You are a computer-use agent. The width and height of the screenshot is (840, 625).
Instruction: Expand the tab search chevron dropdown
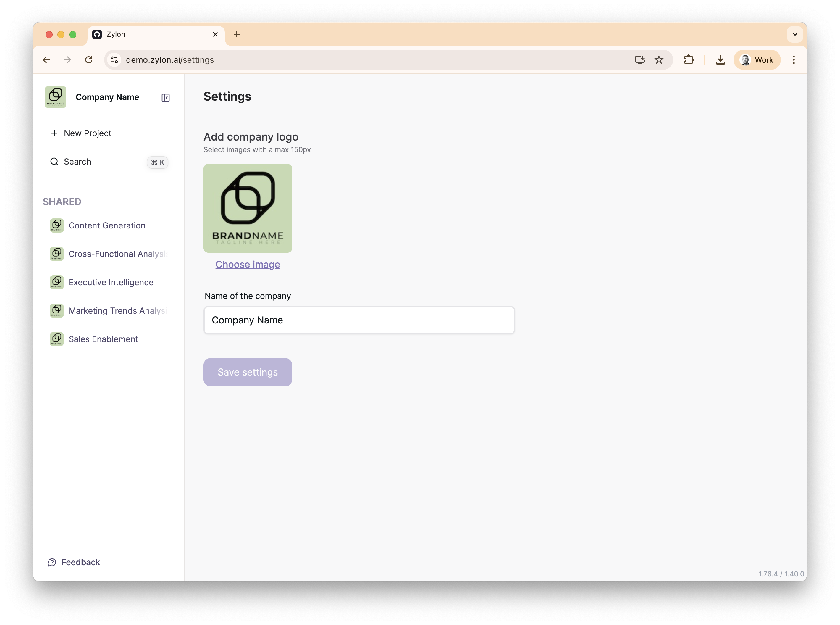tap(795, 34)
